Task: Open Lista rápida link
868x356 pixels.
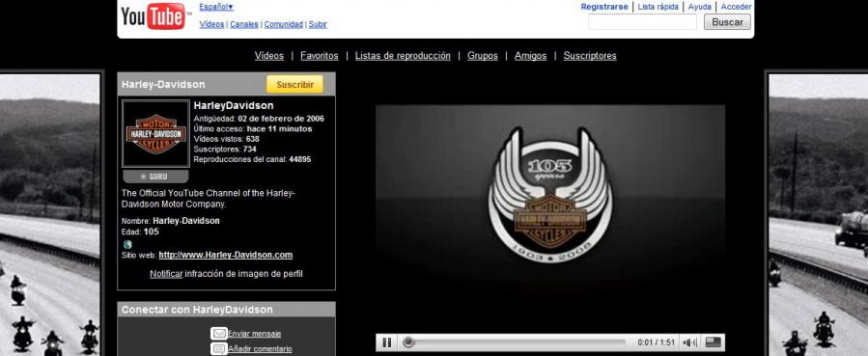Action: coord(658,7)
